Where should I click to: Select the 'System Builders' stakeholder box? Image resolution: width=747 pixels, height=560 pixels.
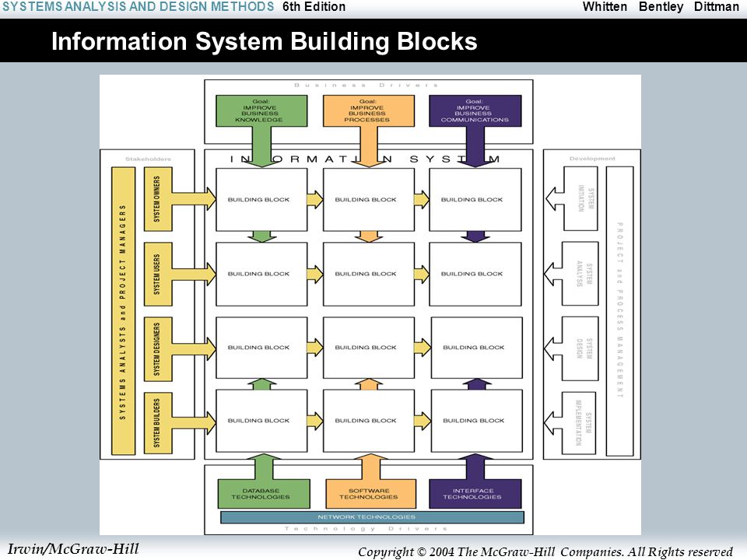158,423
